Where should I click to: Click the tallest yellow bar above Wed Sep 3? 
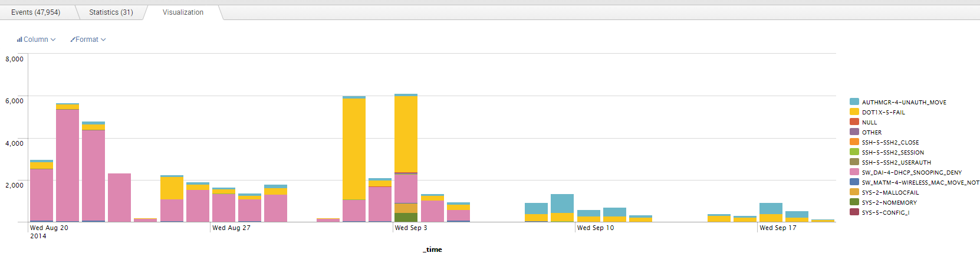406,134
